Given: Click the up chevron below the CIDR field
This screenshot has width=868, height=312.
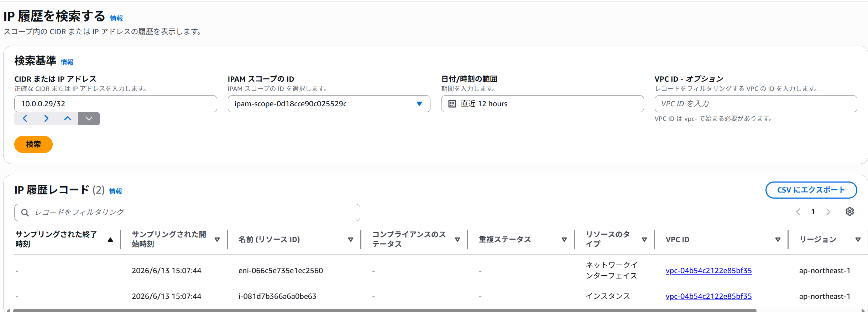Looking at the screenshot, I should 68,119.
